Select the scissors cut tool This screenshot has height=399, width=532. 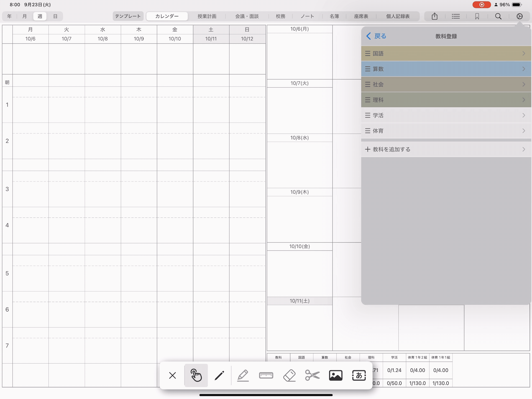pyautogui.click(x=312, y=375)
